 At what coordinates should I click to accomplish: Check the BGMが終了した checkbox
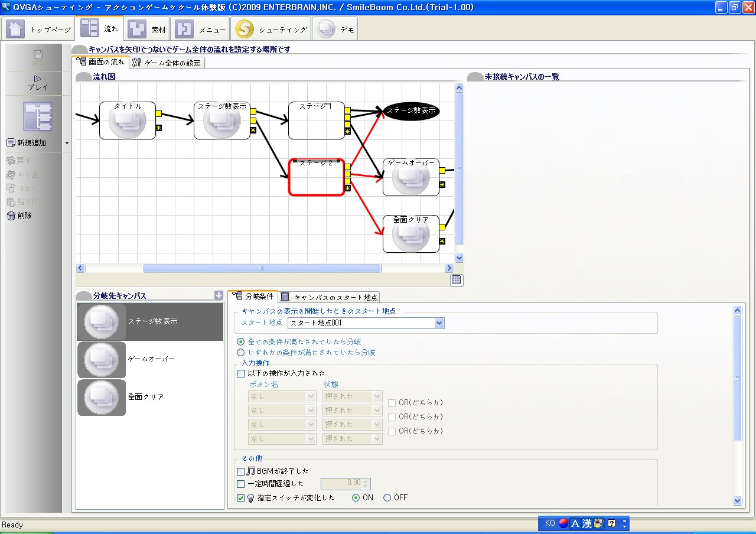pos(240,471)
